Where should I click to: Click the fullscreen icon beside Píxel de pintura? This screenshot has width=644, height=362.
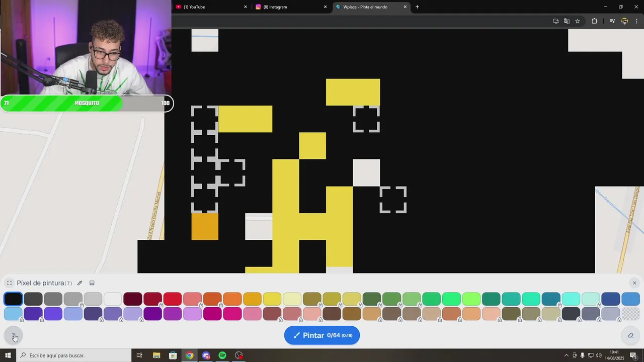tap(9, 283)
